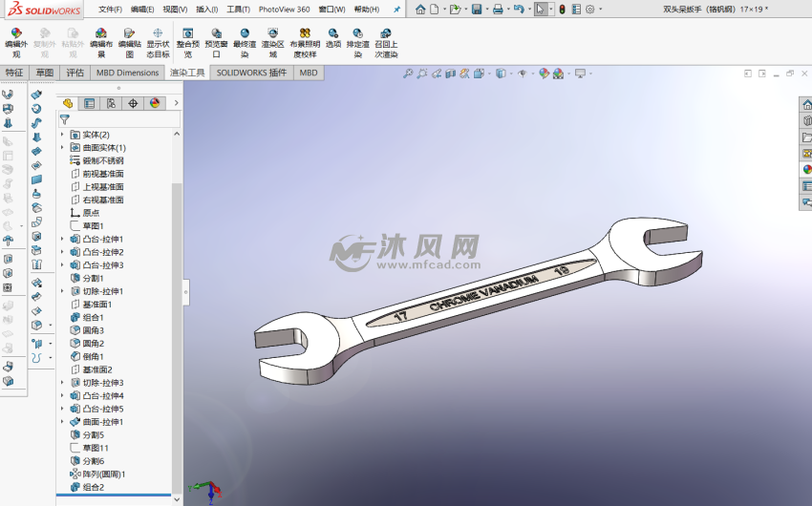Toggle the selection arrow cursor tool

[x=541, y=10]
